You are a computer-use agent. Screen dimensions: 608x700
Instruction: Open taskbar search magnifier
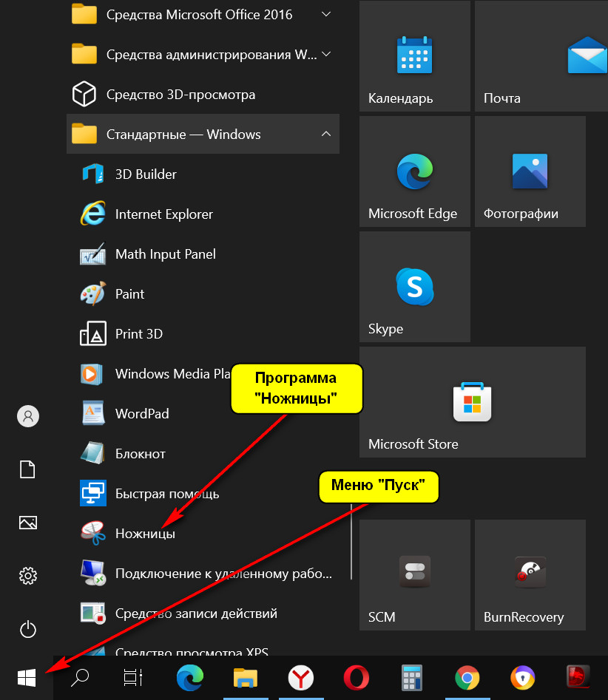click(x=80, y=678)
